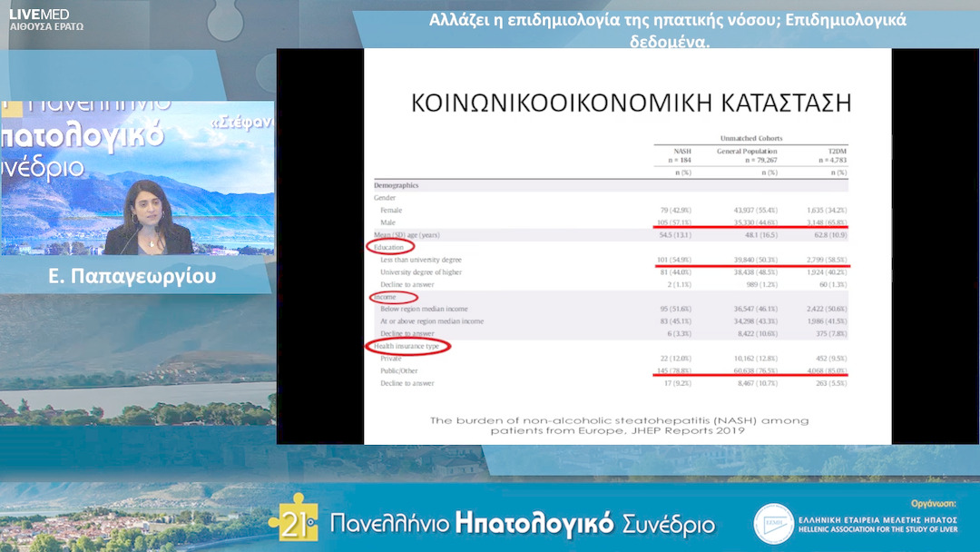Click the value '95 (51.6%)'
This screenshot has width=980, height=552.
676,309
